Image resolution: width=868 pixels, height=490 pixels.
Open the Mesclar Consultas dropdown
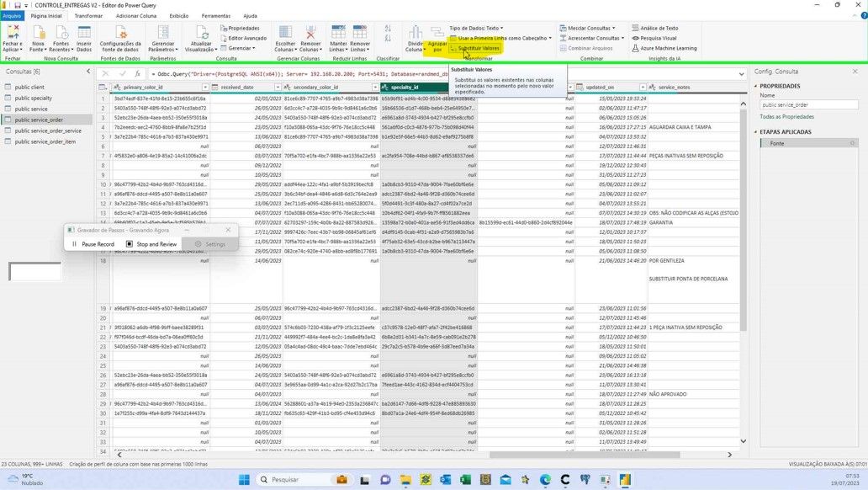click(587, 28)
